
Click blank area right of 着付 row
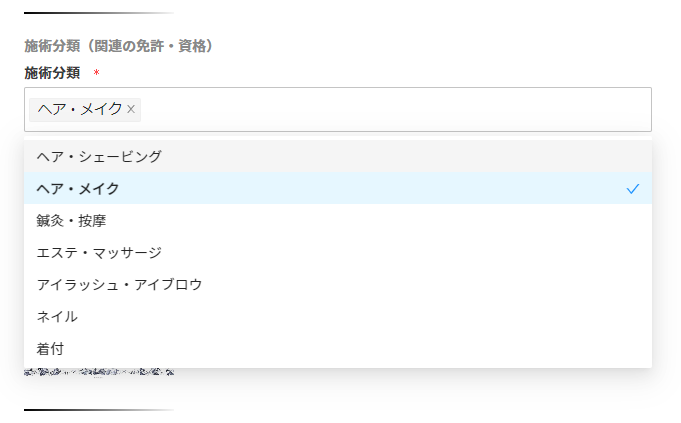(x=400, y=348)
